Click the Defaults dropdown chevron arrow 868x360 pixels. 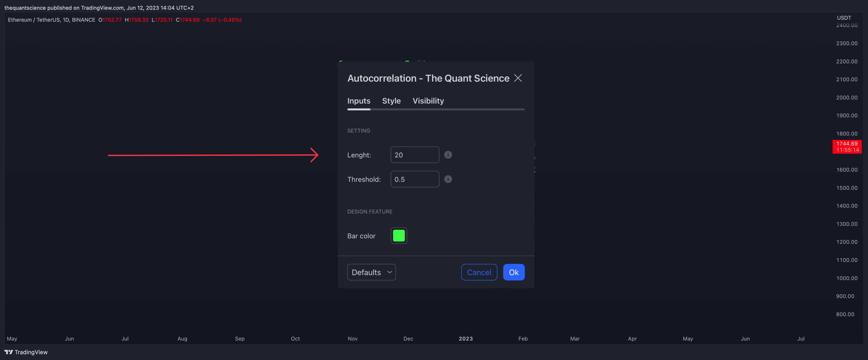390,272
